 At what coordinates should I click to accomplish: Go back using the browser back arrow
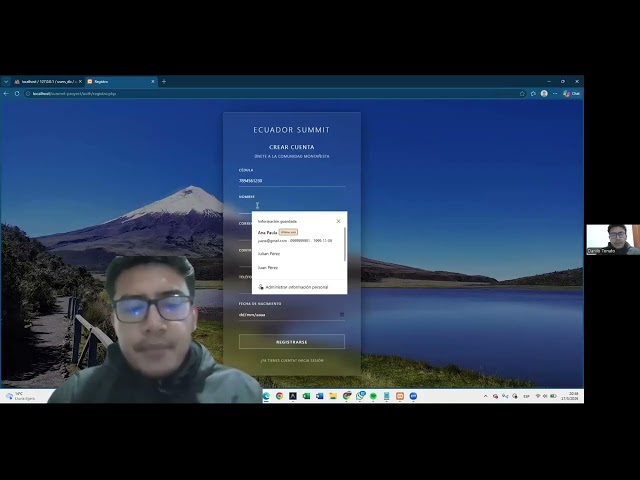[6, 93]
